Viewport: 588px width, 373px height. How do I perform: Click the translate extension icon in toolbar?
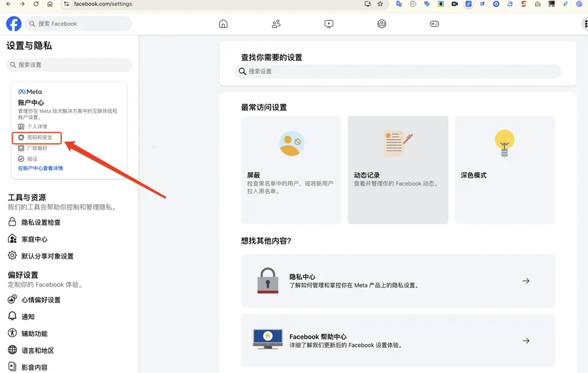point(399,4)
